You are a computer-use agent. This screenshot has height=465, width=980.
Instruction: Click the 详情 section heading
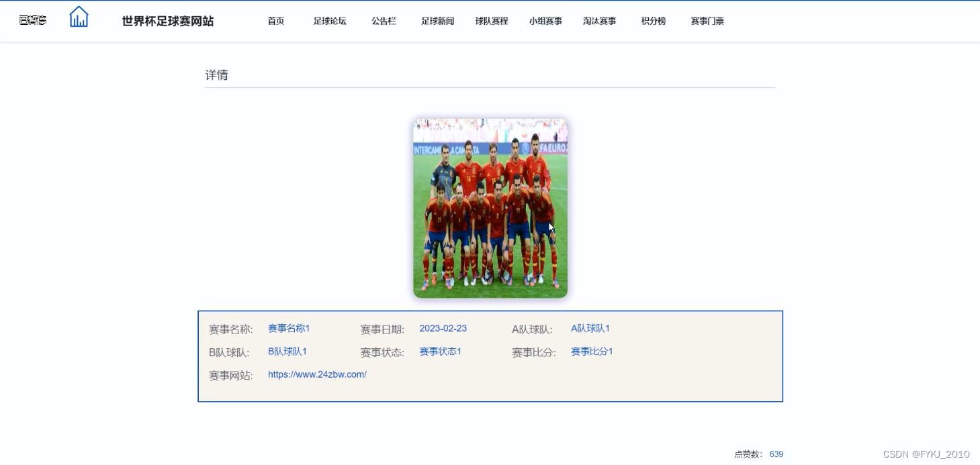coord(216,75)
